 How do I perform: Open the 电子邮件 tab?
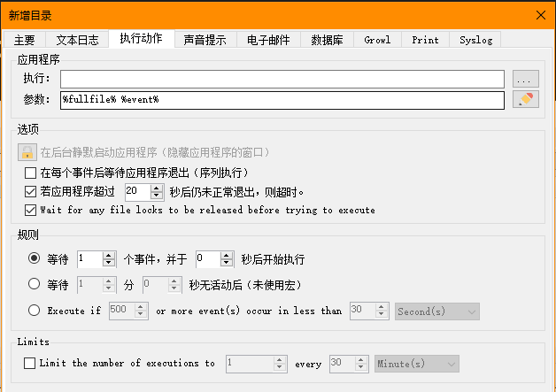(268, 39)
